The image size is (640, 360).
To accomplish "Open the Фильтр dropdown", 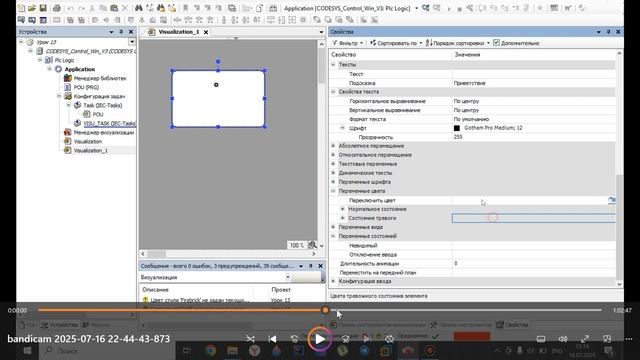I will [347, 43].
